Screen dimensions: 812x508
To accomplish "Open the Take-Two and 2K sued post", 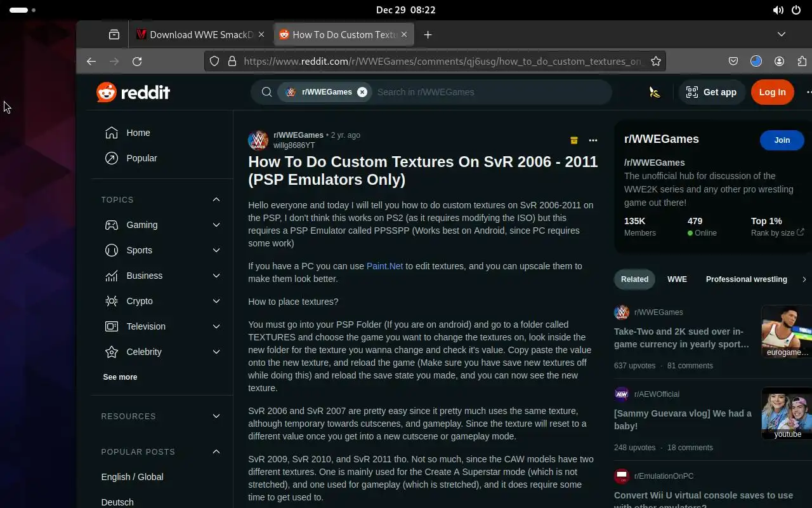I will tap(682, 338).
